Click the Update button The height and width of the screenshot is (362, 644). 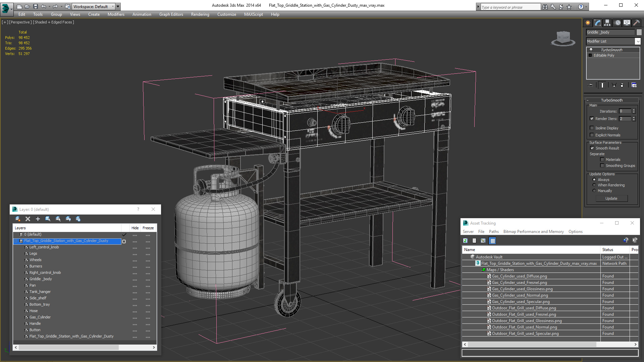(611, 198)
